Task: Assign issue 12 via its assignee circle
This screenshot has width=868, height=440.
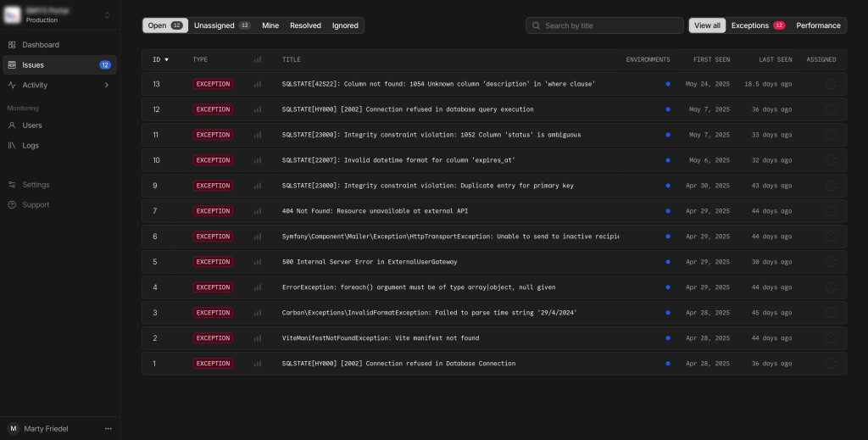Action: (831, 109)
